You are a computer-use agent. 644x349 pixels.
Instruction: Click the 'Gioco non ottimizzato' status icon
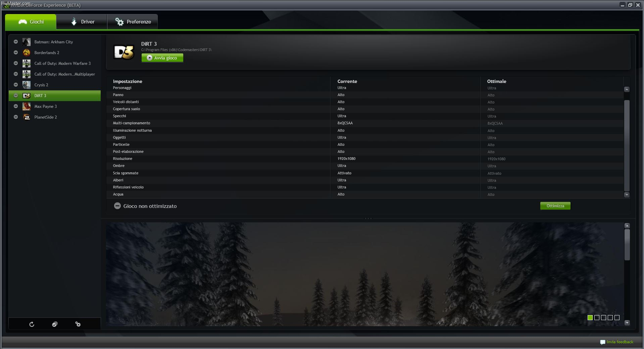click(117, 206)
